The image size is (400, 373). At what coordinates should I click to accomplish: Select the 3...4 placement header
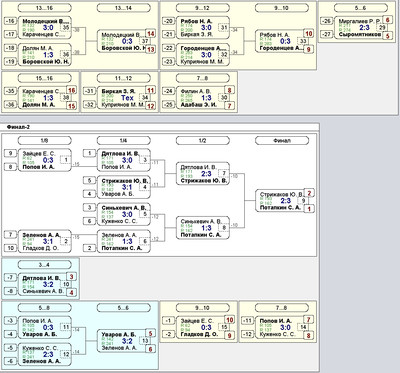click(x=44, y=265)
